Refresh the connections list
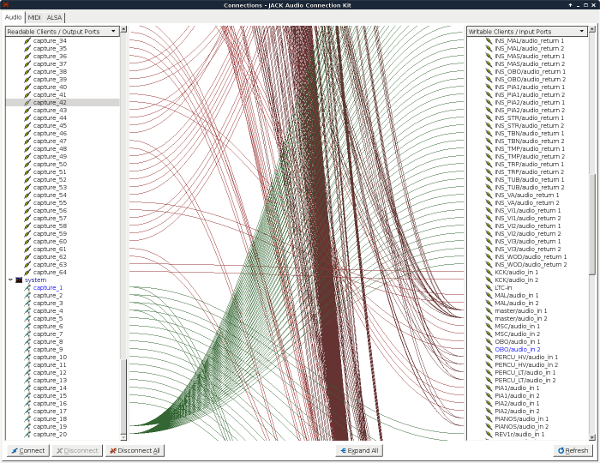This screenshot has height=463, width=600. coord(572,451)
